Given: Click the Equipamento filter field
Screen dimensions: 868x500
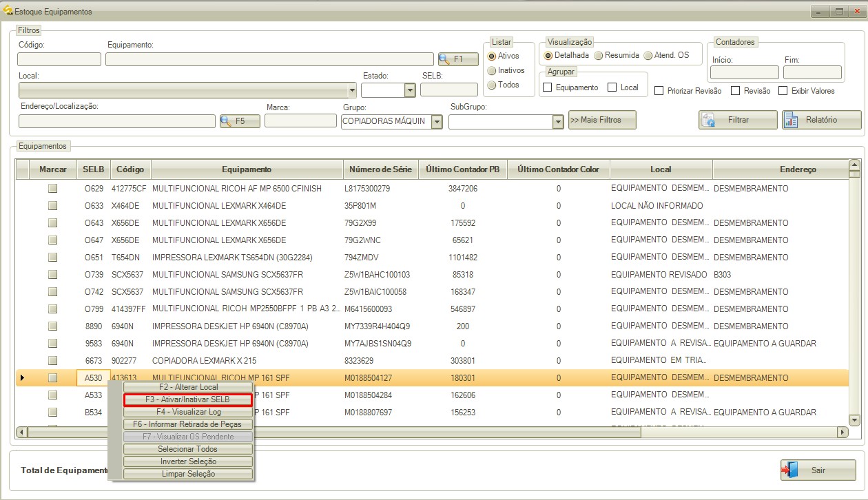Looking at the screenshot, I should pos(269,59).
